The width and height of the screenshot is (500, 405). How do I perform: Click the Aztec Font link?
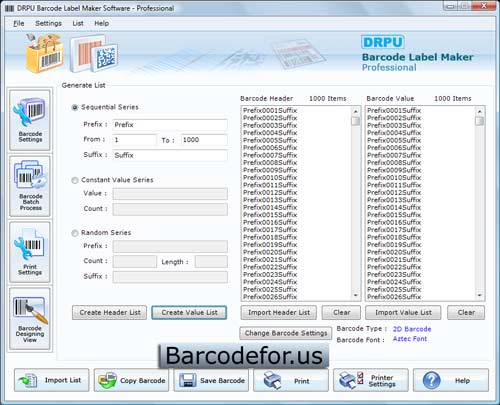[410, 339]
